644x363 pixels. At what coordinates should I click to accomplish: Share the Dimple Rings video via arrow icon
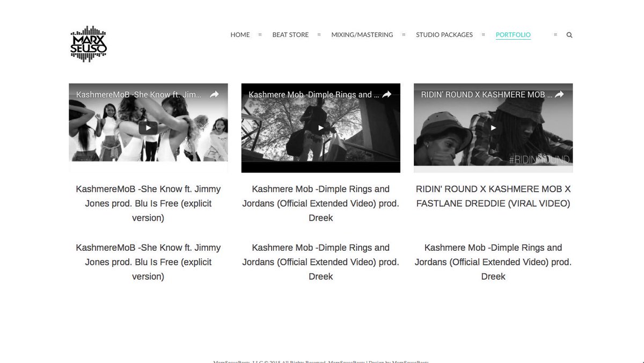387,95
